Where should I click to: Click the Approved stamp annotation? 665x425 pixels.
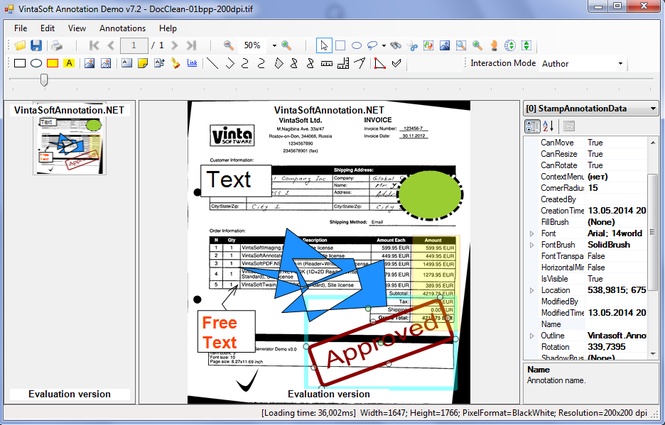(380, 344)
